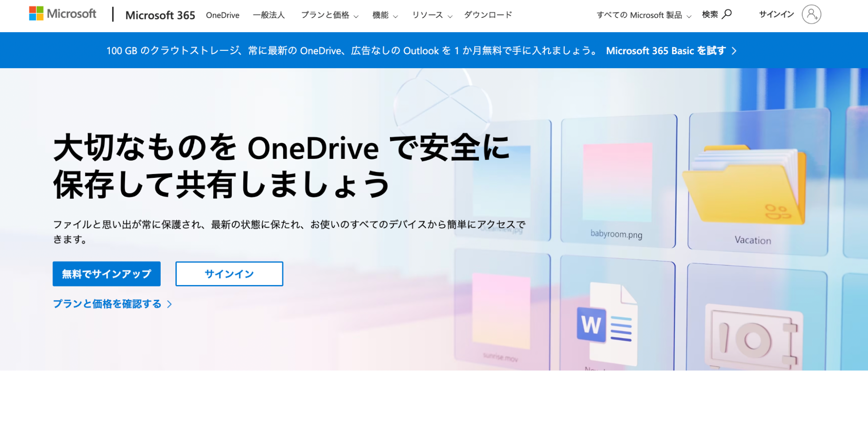This screenshot has width=868, height=430.
Task: Follow the Microsoft 365 Basic を試す banner link
Action: [666, 51]
